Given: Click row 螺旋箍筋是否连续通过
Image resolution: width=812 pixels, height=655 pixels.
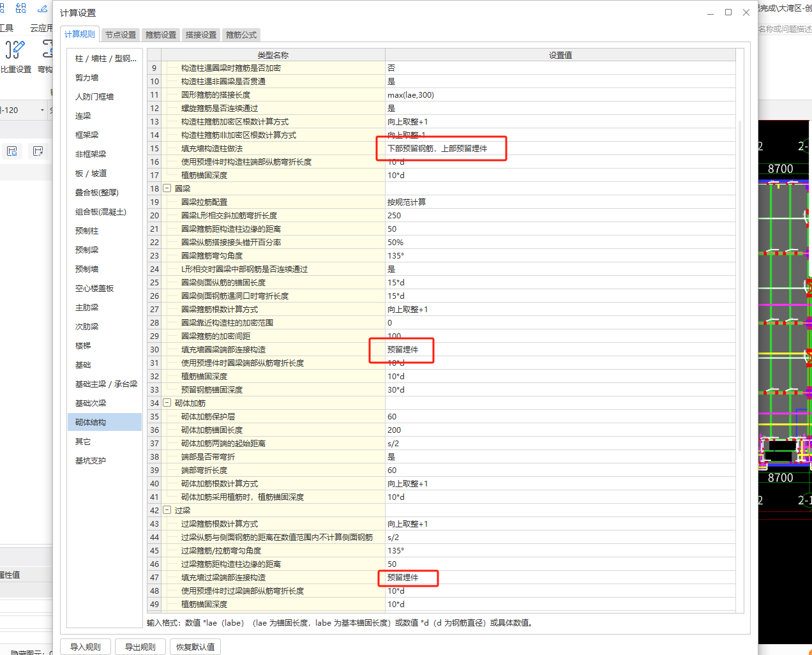Looking at the screenshot, I should [442, 108].
